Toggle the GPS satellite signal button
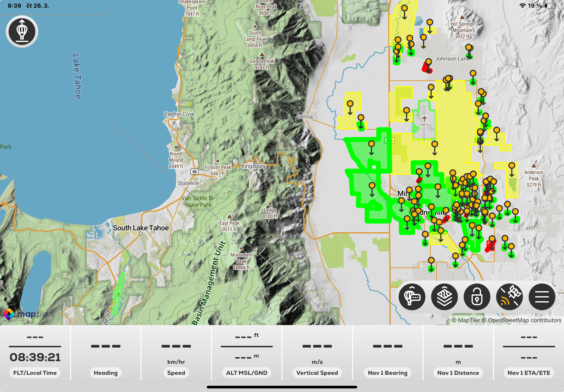 tap(509, 297)
